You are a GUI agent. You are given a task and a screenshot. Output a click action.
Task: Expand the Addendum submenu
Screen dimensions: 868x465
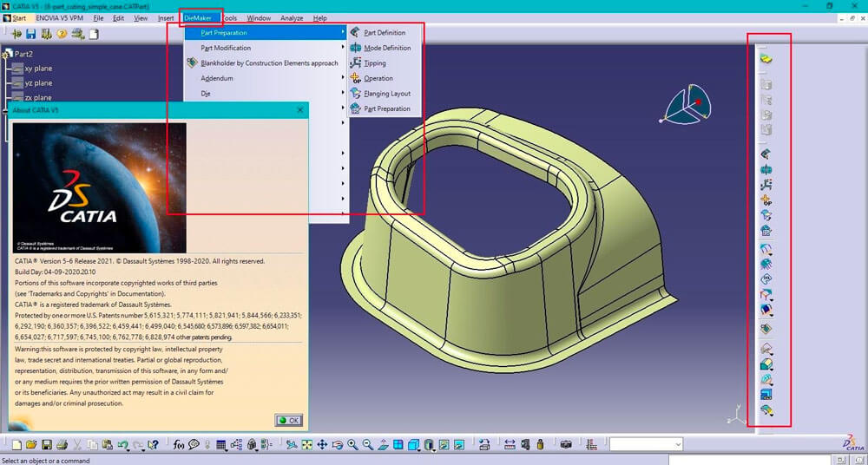click(x=266, y=79)
